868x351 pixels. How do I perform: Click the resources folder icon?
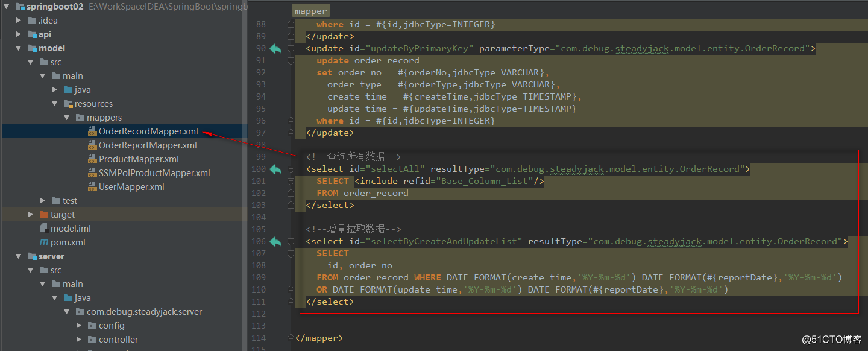point(68,104)
